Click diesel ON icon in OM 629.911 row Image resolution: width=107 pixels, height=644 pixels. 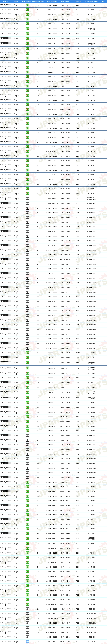pyautogui.click(x=28, y=637)
